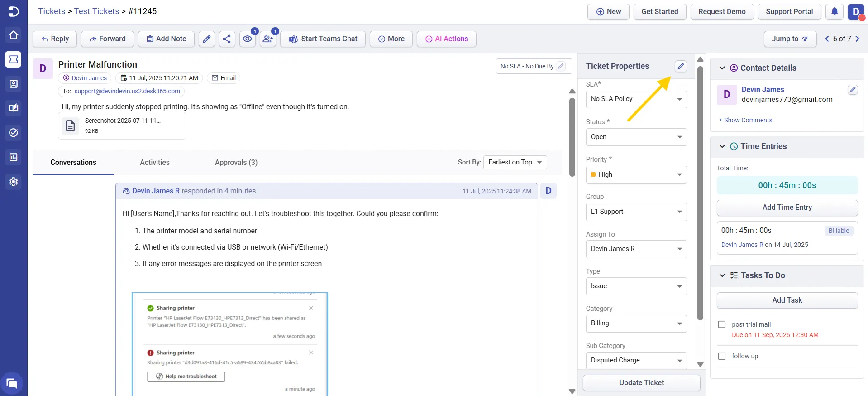Tick the 'follow up' task checkbox
Viewport: 868px width, 396px height.
pyautogui.click(x=722, y=356)
